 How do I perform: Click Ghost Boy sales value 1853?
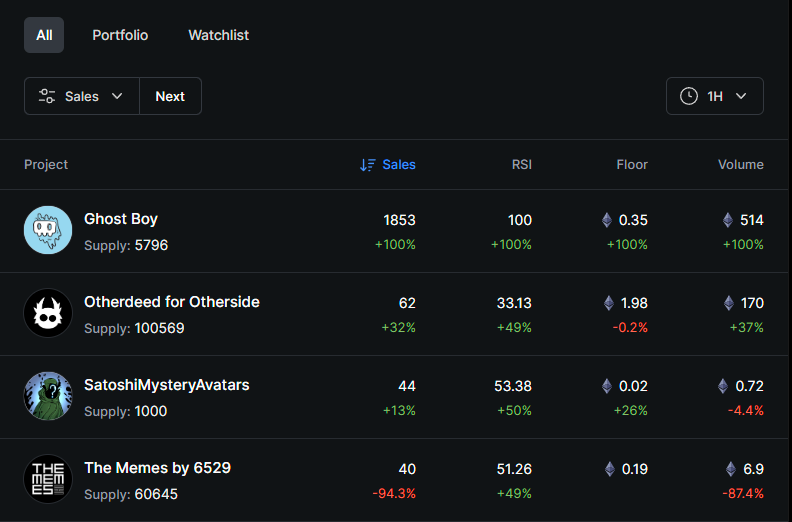(x=400, y=220)
